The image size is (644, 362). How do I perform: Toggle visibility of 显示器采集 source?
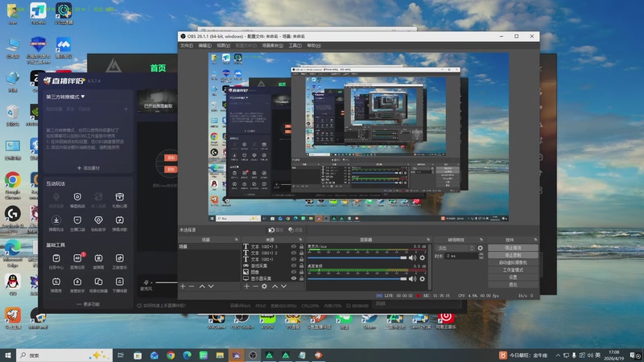(x=294, y=278)
